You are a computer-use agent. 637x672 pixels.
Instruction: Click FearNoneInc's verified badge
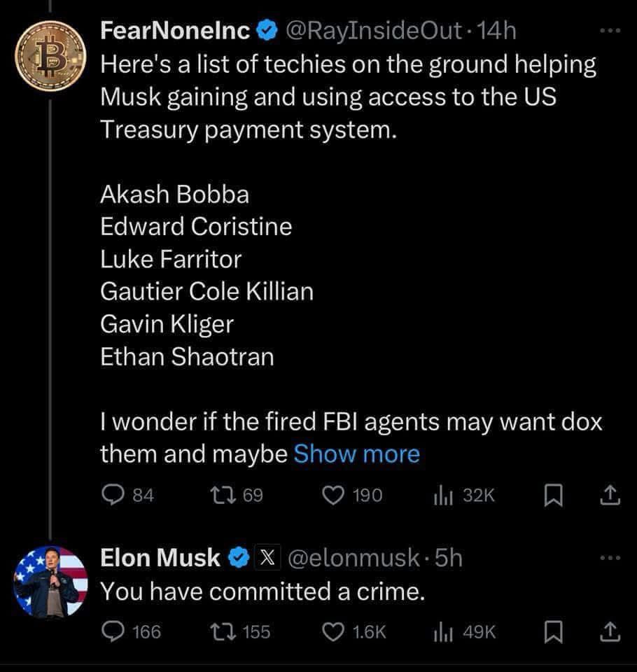pos(265,30)
